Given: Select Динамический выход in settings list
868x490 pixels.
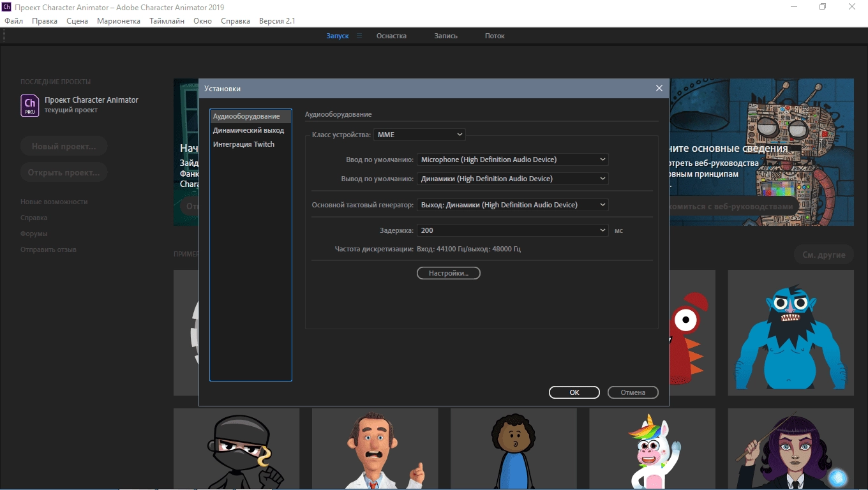Looking at the screenshot, I should click(x=251, y=130).
